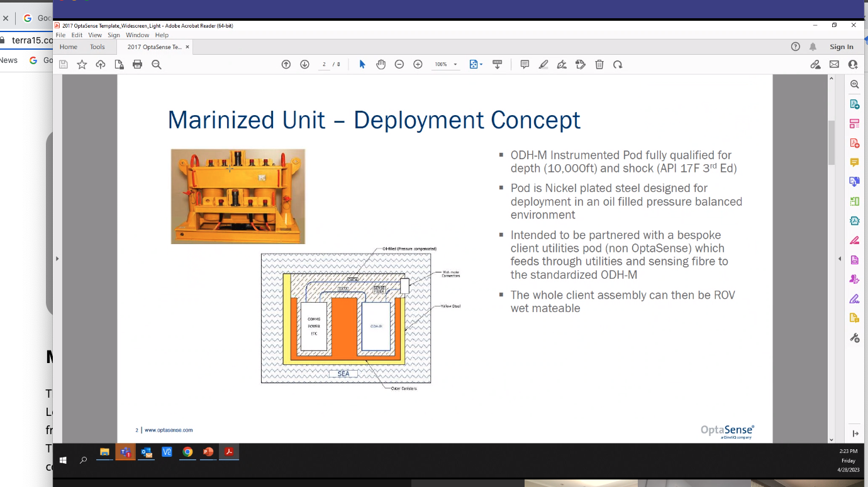Open PowerPoint from the taskbar
The image size is (868, 487).
(208, 452)
